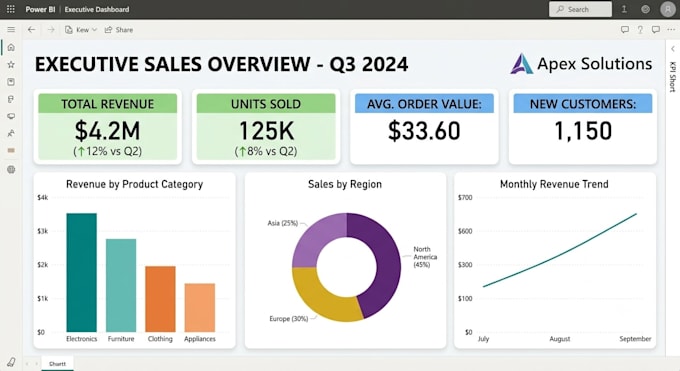Click the Home icon in sidebar

pos(11,47)
